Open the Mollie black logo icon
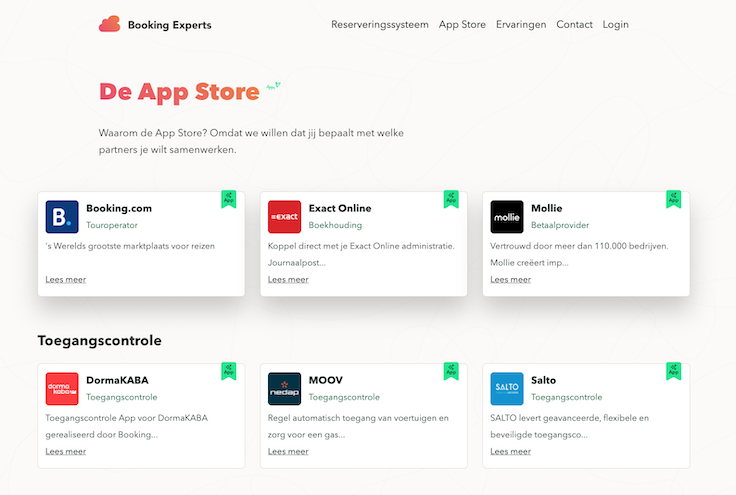 coord(507,217)
